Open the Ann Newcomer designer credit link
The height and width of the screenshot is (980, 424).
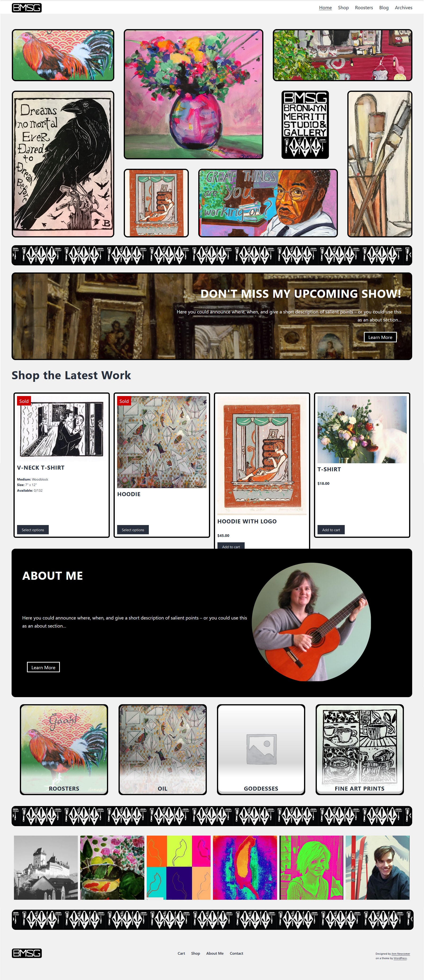401,953
